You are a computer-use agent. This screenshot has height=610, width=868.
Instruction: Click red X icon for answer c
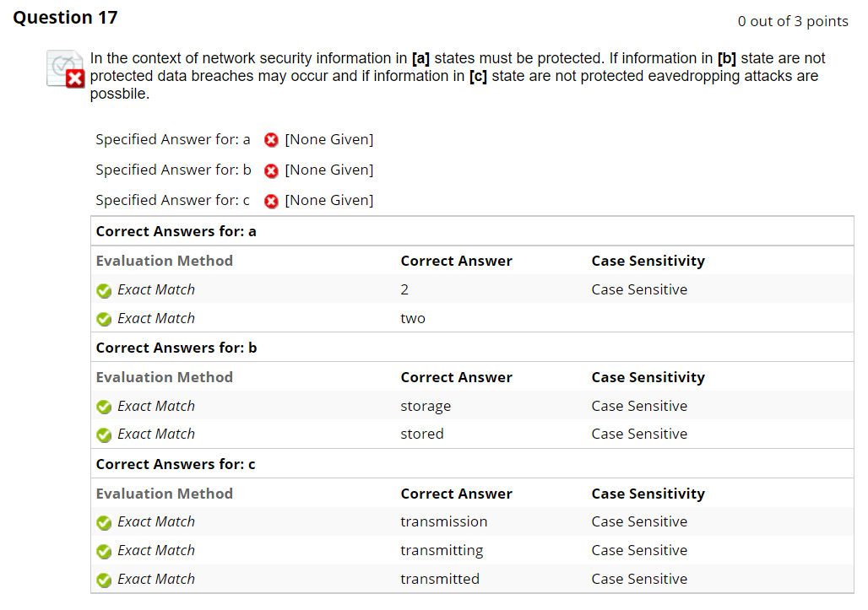(271, 202)
